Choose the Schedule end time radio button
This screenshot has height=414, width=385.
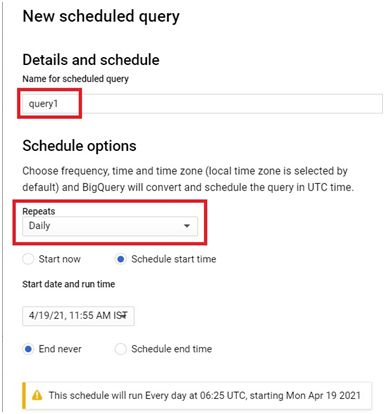point(121,349)
